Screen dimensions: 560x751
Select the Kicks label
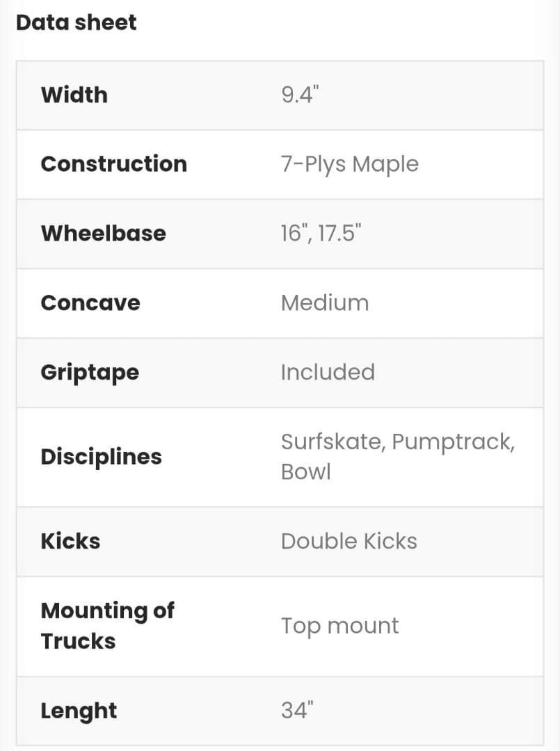point(70,541)
